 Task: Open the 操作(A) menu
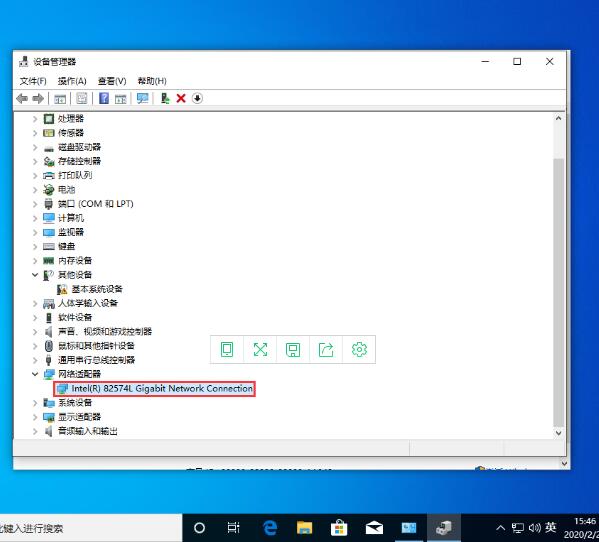point(72,81)
